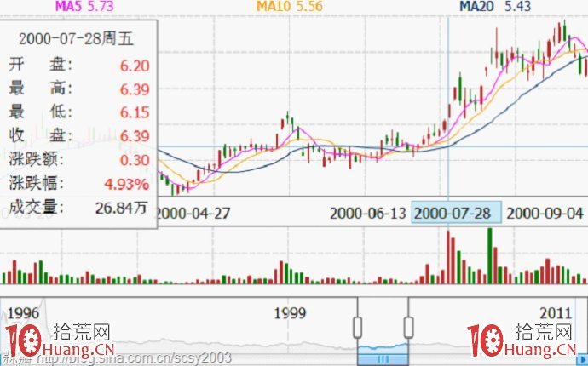Click the MA20 5.43 indicator label

[495, 6]
